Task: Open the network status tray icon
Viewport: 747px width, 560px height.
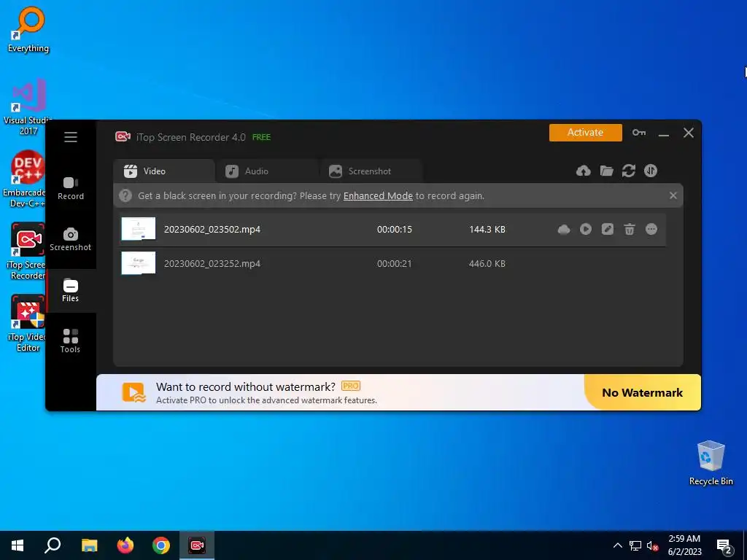Action: (635, 545)
